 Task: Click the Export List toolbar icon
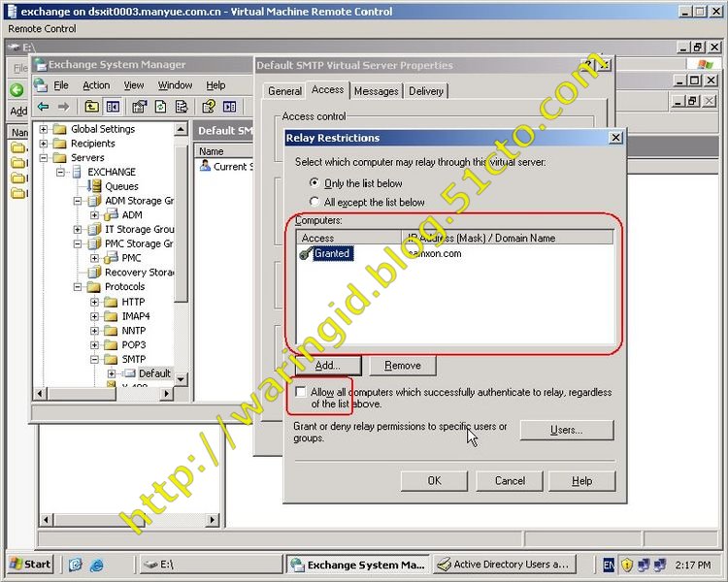click(x=182, y=107)
